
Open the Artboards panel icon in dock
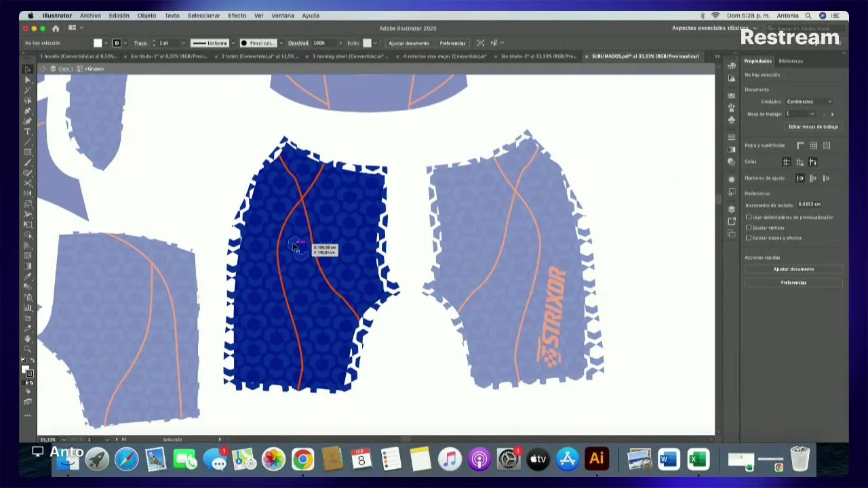(732, 233)
